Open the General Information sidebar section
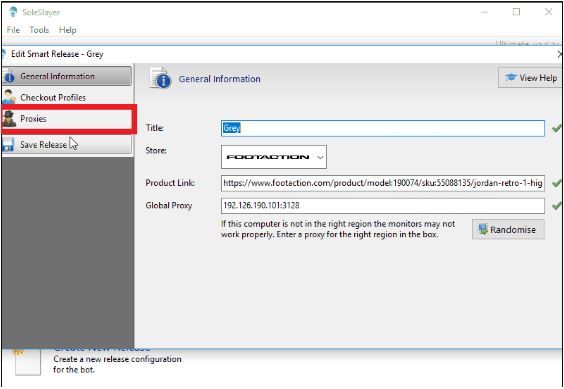 coord(67,76)
